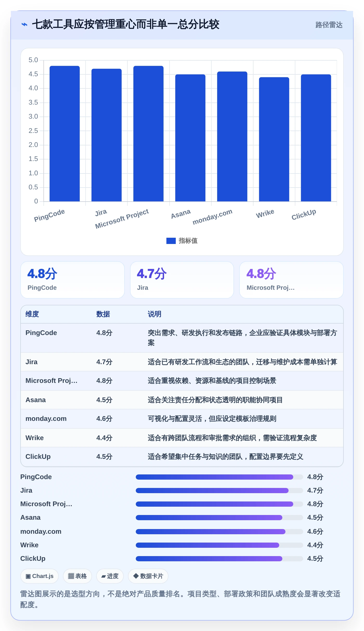Select the ClickUp table row name
The width and height of the screenshot is (364, 631).
pos(38,457)
